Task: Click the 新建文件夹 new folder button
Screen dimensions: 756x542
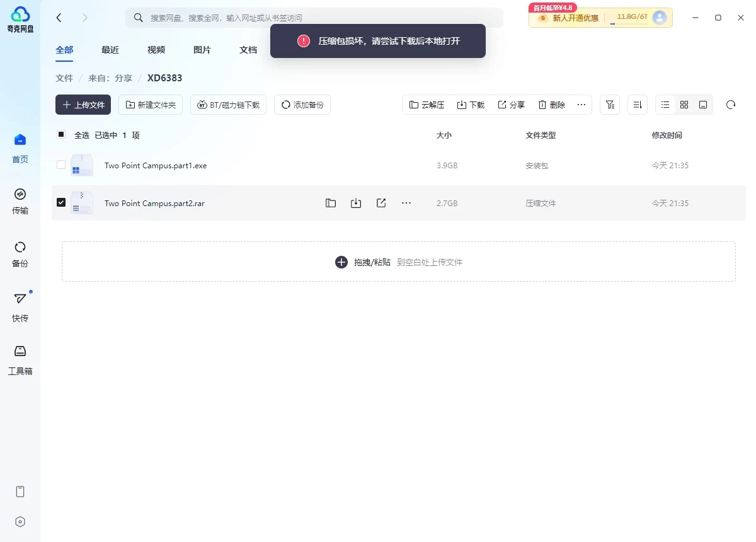Action: pos(151,105)
